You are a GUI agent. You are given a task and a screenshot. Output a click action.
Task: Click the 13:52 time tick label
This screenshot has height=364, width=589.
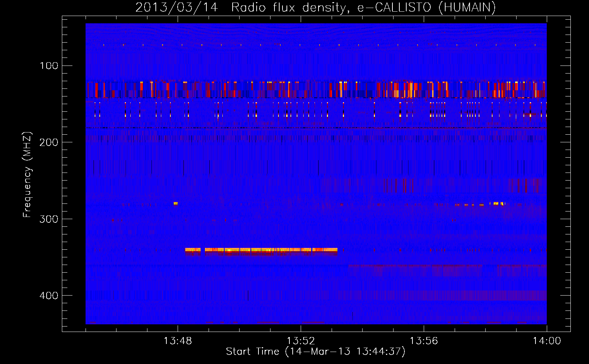tap(301, 341)
